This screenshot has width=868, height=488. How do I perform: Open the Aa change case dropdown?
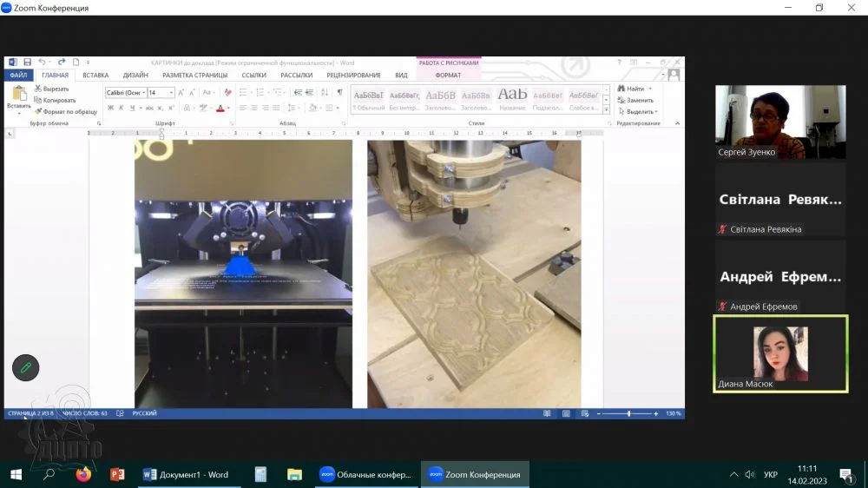click(208, 93)
